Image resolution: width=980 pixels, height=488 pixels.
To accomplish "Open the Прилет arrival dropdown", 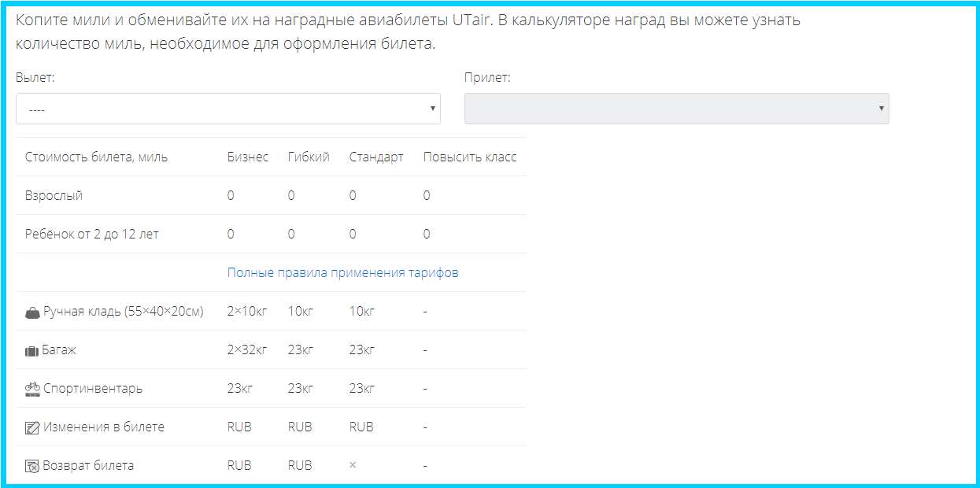I will pyautogui.click(x=676, y=109).
